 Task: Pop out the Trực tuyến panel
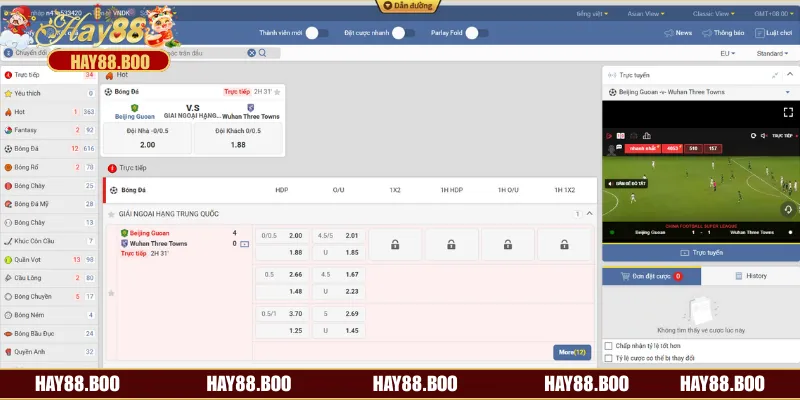[775, 75]
